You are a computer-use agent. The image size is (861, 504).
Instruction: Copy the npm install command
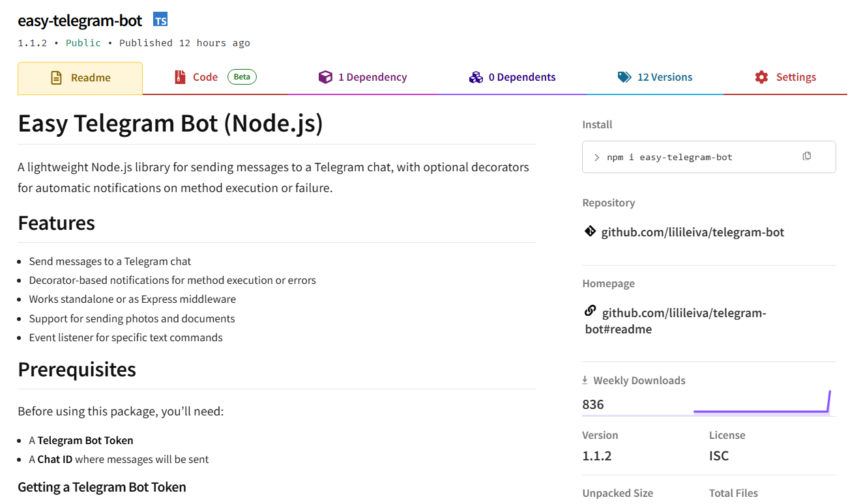pyautogui.click(x=807, y=156)
